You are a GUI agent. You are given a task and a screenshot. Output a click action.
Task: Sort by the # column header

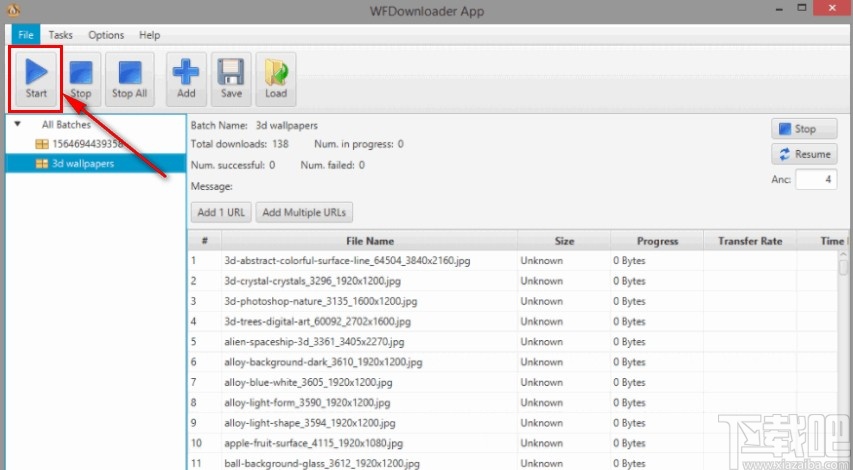205,241
